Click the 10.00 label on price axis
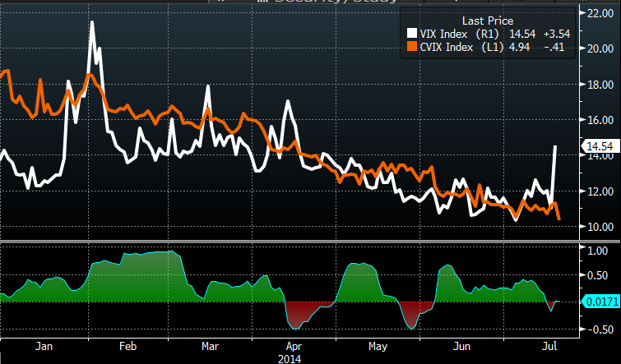Screen dimensions: 621x364 tap(597, 227)
